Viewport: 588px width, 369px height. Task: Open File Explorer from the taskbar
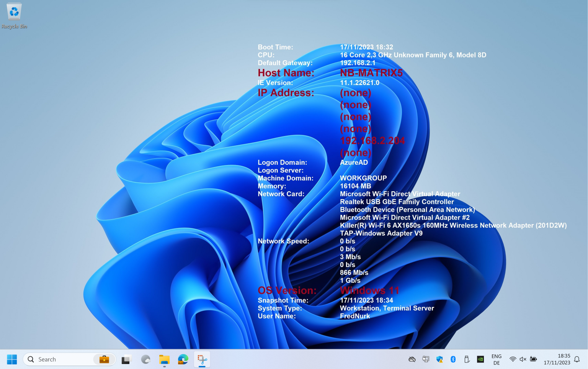pyautogui.click(x=164, y=359)
